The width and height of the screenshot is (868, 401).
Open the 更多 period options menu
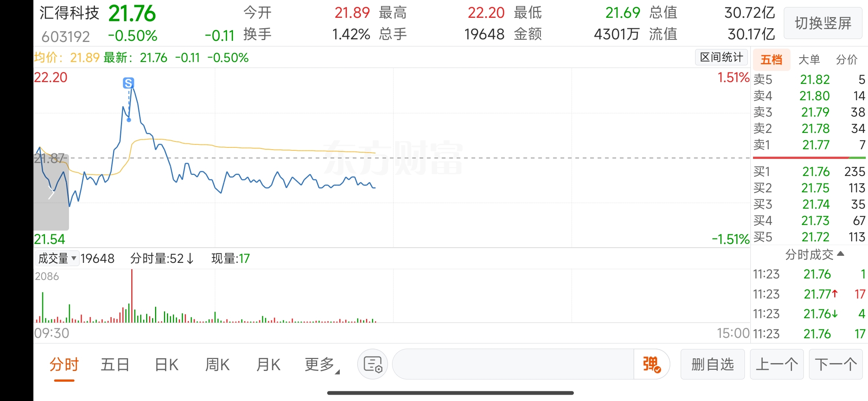[322, 365]
